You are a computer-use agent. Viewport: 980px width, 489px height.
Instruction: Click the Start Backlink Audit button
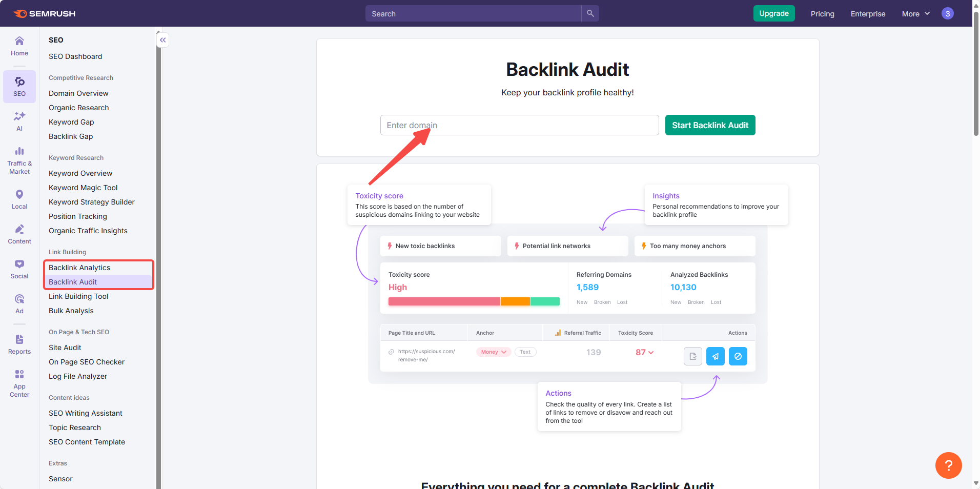click(x=710, y=125)
